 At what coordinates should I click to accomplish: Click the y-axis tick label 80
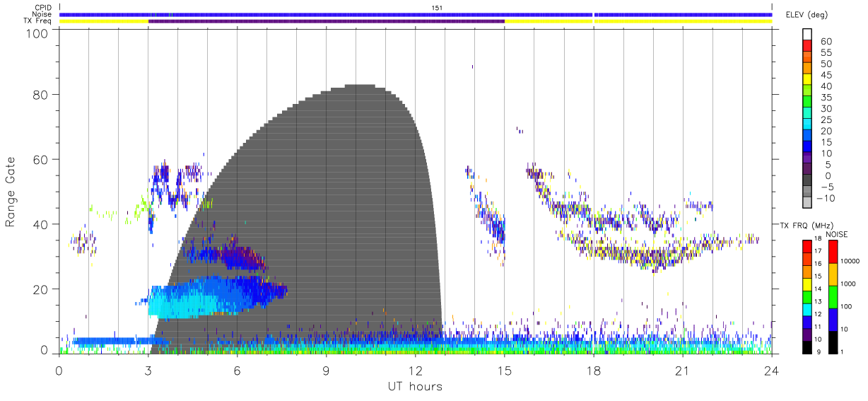coord(42,94)
